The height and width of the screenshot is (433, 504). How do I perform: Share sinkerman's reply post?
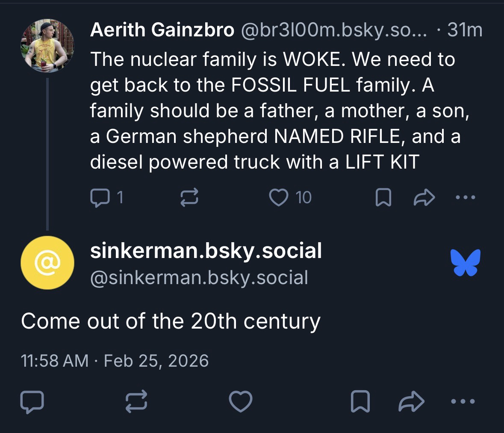click(411, 402)
